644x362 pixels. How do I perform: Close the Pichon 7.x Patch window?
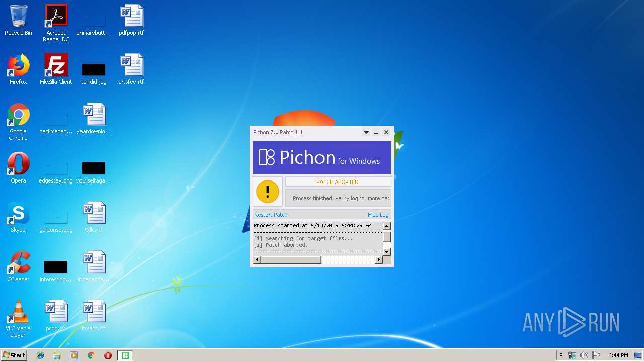[x=386, y=132]
